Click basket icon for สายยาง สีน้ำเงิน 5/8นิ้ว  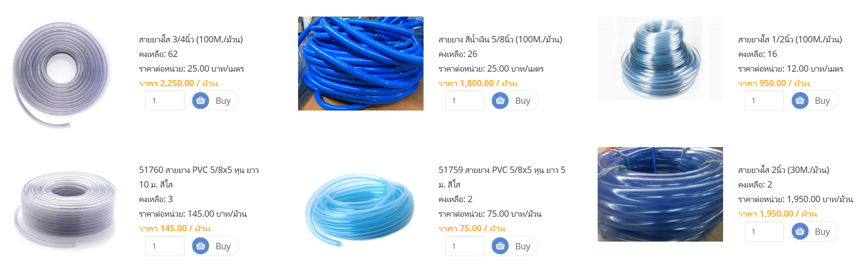pos(500,101)
